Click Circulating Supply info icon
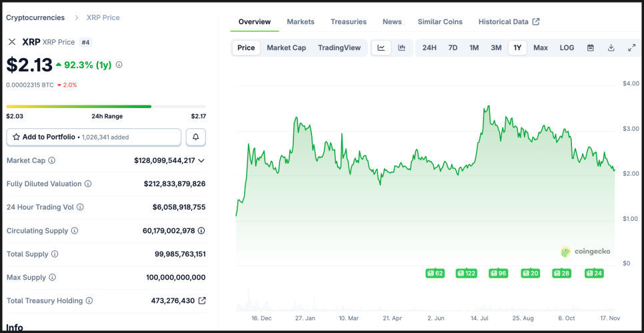 (75, 230)
